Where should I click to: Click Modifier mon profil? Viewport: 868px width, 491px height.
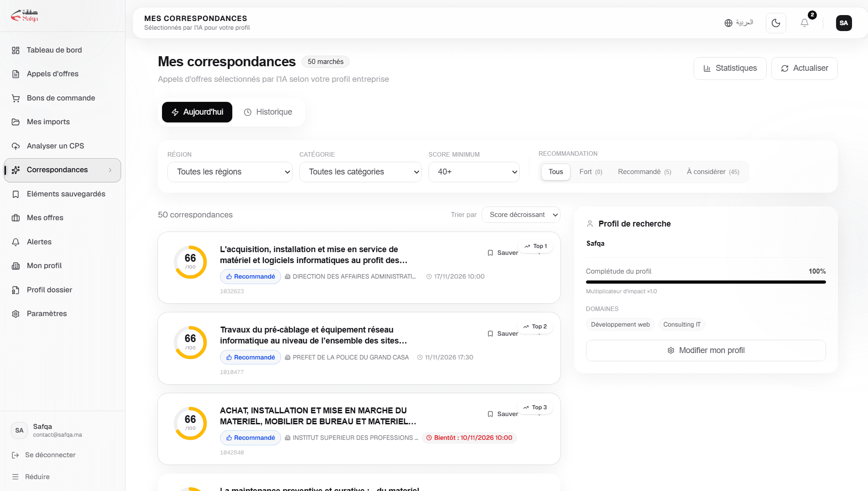point(706,351)
